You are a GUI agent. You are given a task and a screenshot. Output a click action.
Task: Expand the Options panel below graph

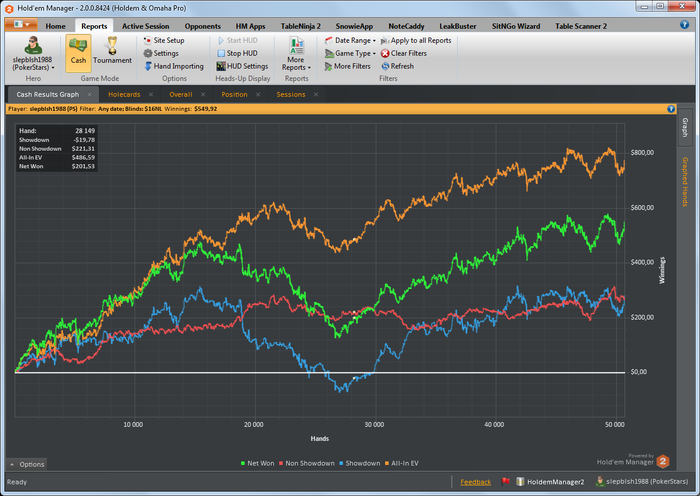point(27,464)
